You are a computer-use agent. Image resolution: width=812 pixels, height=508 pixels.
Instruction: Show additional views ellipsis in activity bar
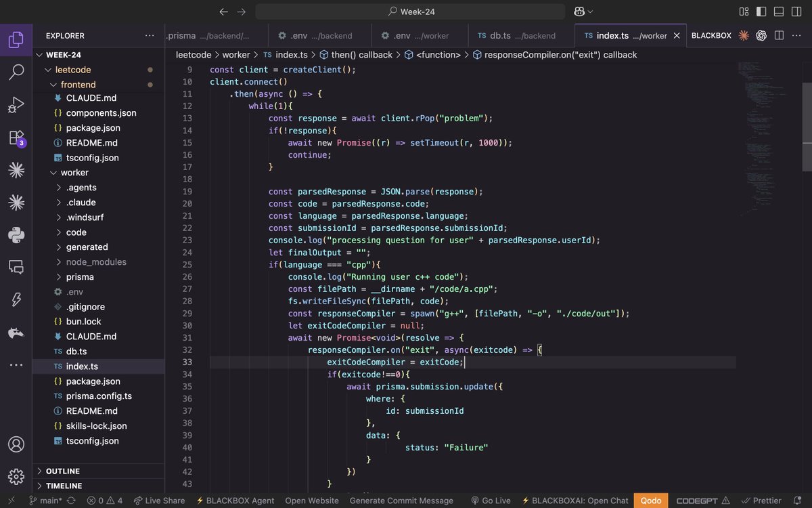[x=16, y=365]
